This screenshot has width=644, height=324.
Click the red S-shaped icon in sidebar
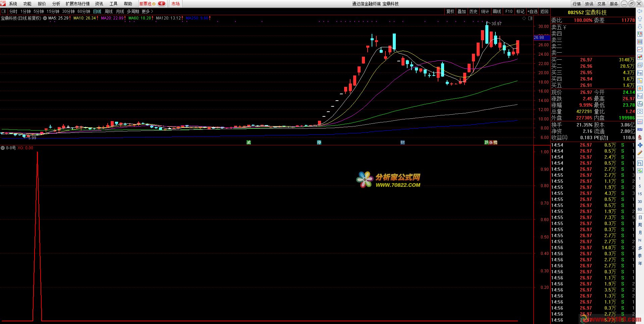coord(640,138)
